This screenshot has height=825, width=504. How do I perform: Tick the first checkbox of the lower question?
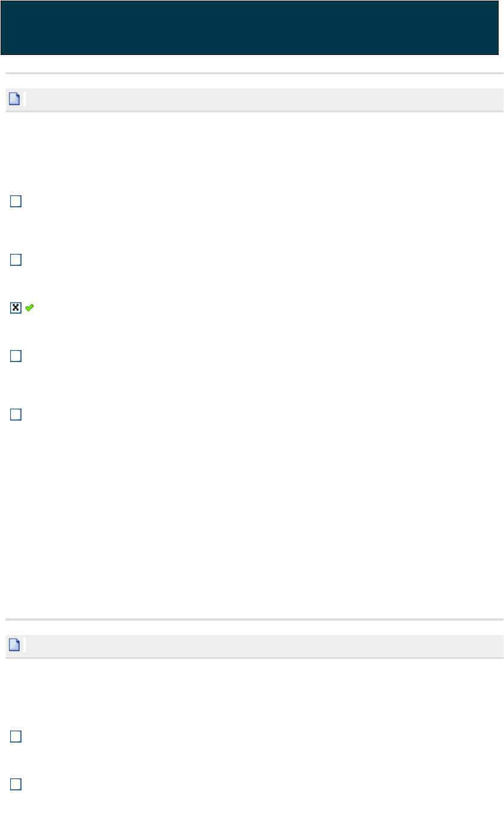coord(16,737)
